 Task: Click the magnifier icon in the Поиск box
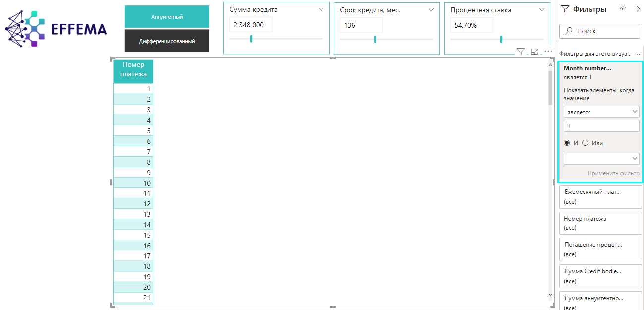click(569, 31)
